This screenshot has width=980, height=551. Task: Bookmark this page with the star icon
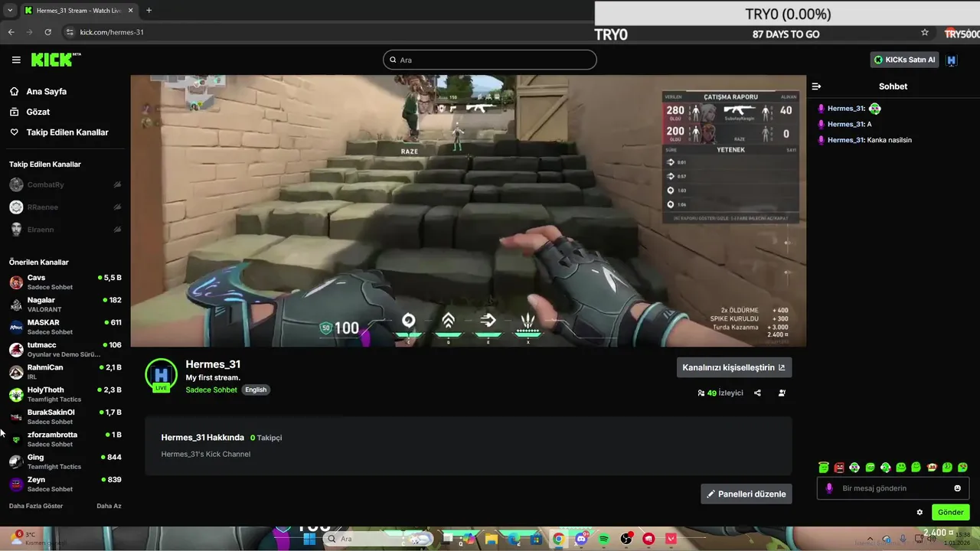coord(925,33)
